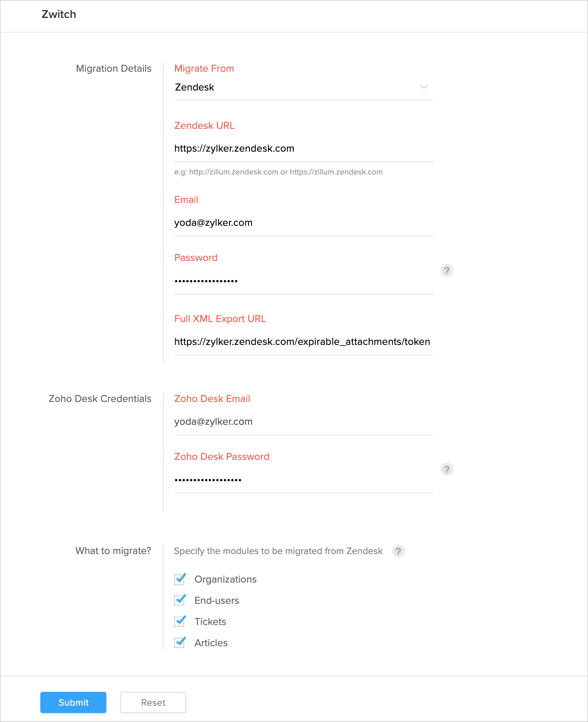Click the Organizations label text
The image size is (588, 722).
click(225, 579)
